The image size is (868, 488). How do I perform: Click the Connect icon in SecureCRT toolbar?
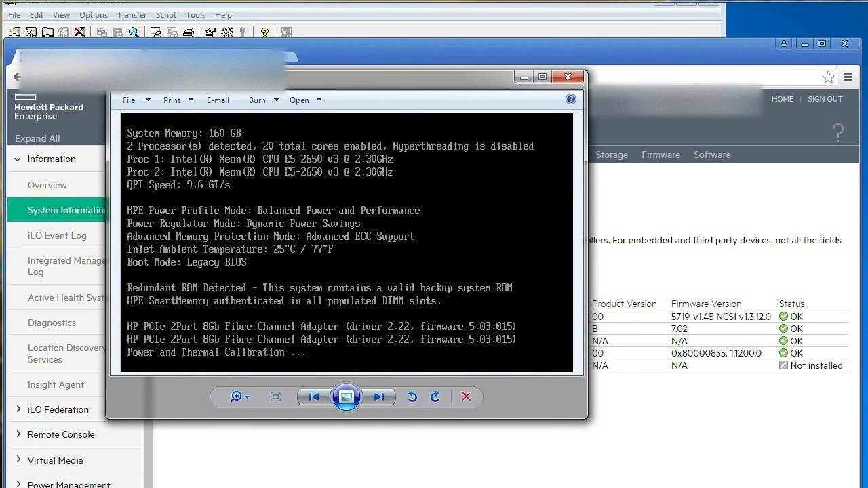pos(15,32)
